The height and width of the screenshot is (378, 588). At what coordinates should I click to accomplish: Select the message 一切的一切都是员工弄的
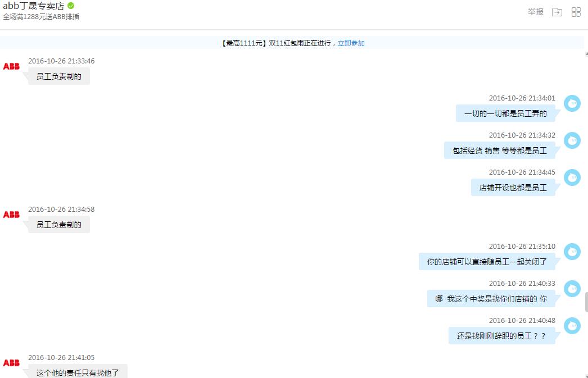505,113
